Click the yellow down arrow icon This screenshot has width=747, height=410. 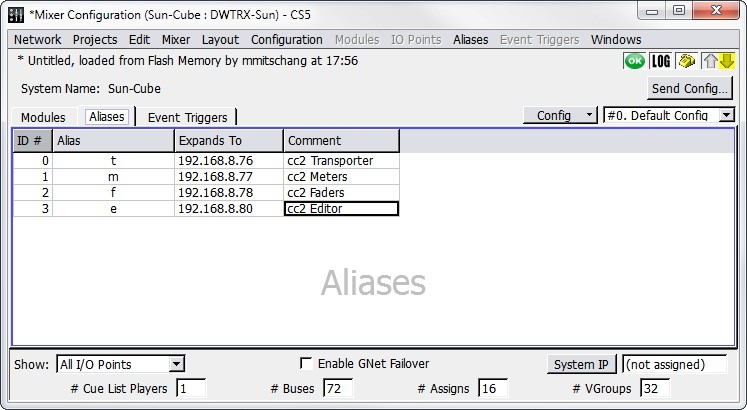[x=725, y=61]
